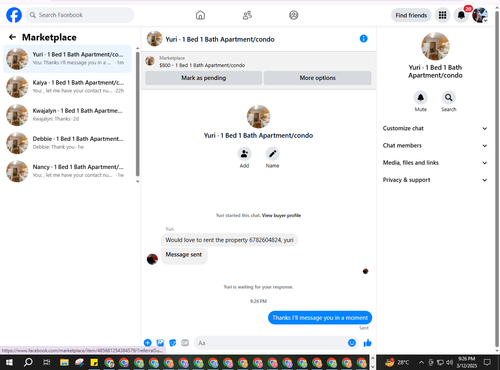The height and width of the screenshot is (370, 500).
Task: Expand Customize chat section
Action: pos(435,128)
